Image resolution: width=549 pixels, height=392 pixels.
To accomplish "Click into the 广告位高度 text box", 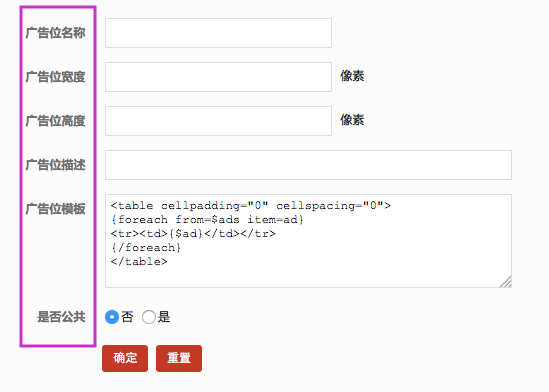I will [x=218, y=121].
